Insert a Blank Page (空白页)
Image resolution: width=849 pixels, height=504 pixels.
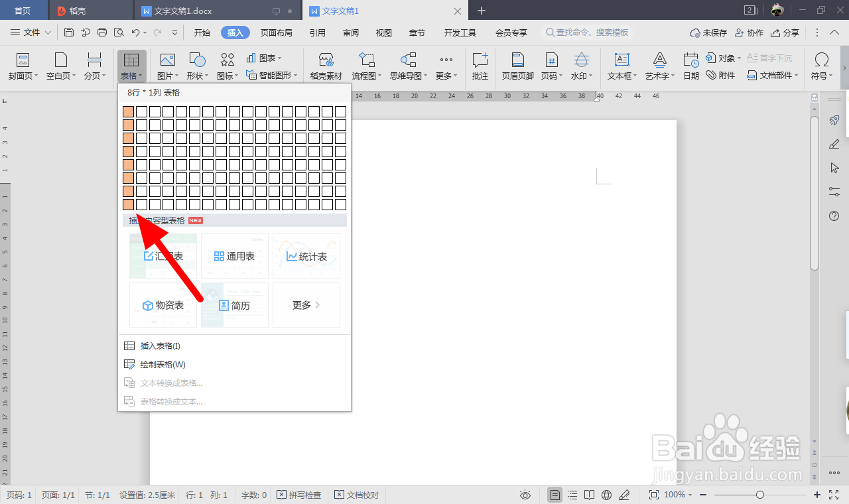pyautogui.click(x=61, y=67)
